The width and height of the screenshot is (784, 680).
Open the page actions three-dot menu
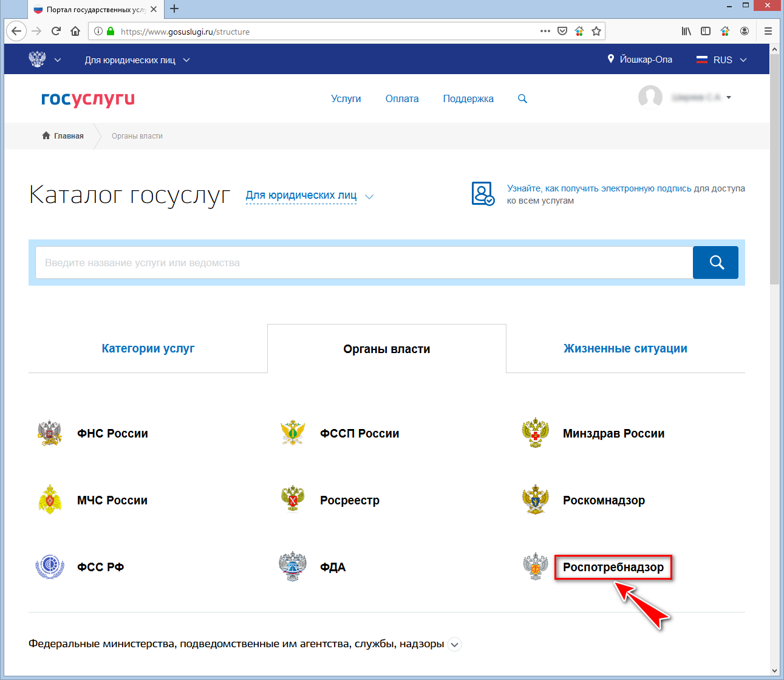[545, 31]
